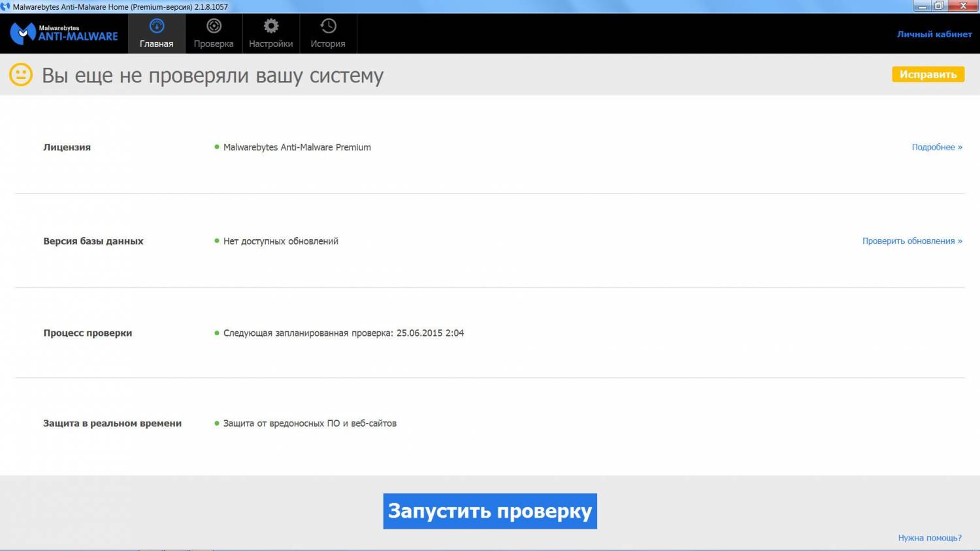The height and width of the screenshot is (551, 980).
Task: Click the Процесс проверки label
Action: pyautogui.click(x=88, y=333)
